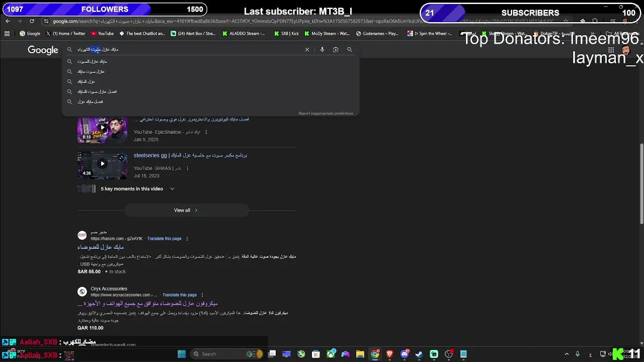Open the SXB | Kick bookmark
The width and height of the screenshot is (644, 362).
tap(286, 34)
